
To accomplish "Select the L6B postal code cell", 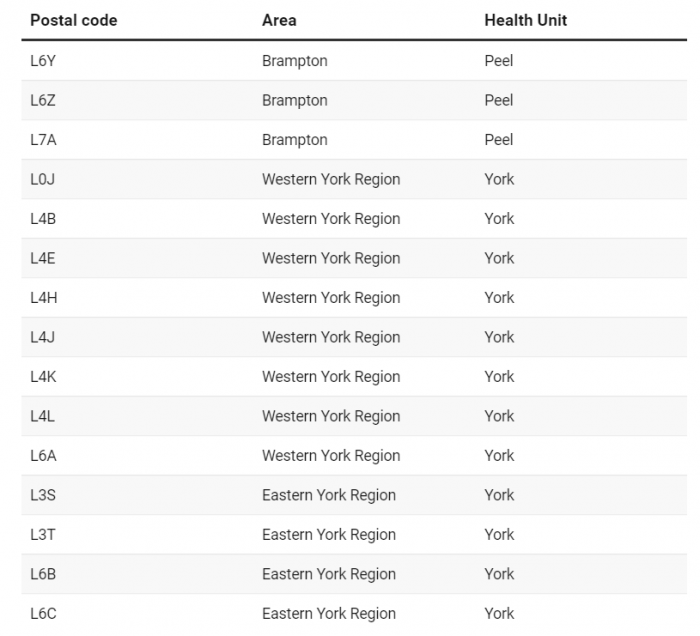I will click(x=43, y=574).
